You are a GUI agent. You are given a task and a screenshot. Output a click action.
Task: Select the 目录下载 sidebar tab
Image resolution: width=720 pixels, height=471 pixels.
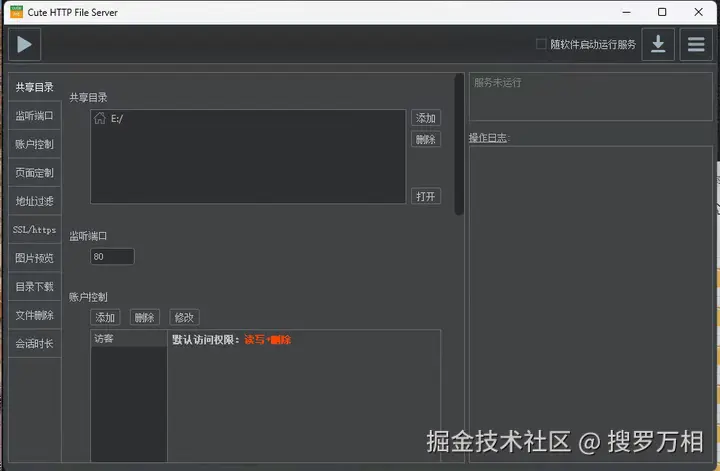(x=35, y=286)
